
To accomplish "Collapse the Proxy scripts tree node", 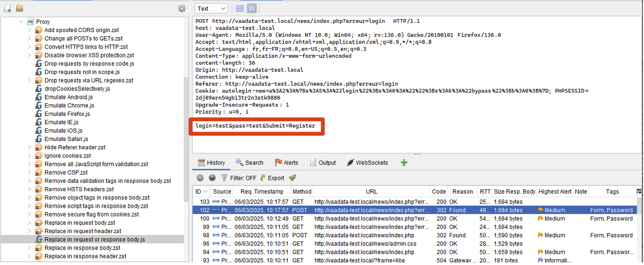I will click(21, 22).
